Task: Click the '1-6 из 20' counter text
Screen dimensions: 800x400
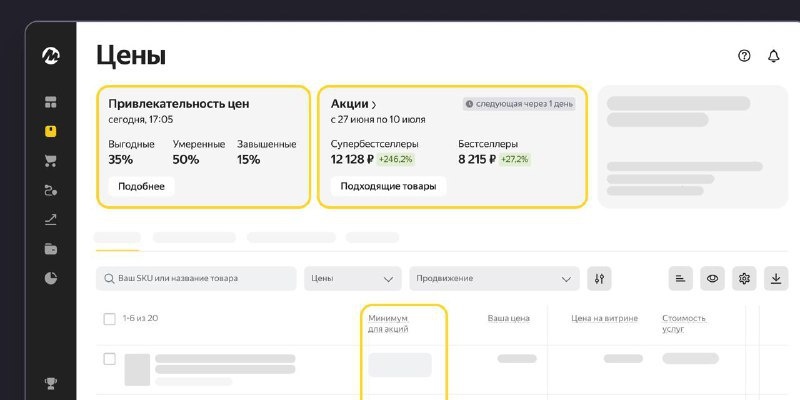Action: (x=140, y=318)
